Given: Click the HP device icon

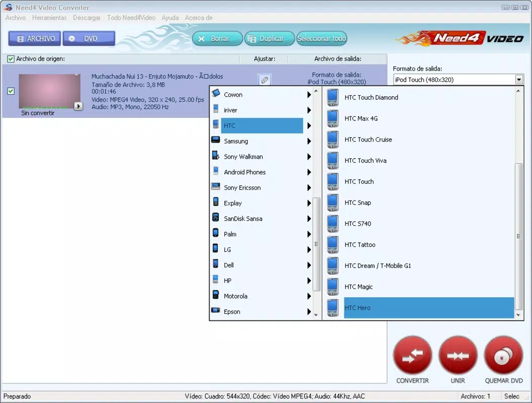Looking at the screenshot, I should click(216, 279).
